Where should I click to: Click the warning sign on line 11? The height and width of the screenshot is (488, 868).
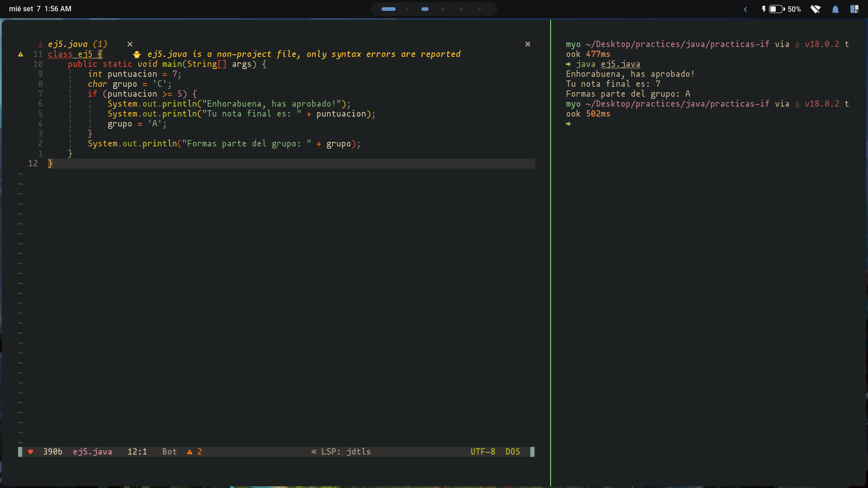pyautogui.click(x=20, y=54)
